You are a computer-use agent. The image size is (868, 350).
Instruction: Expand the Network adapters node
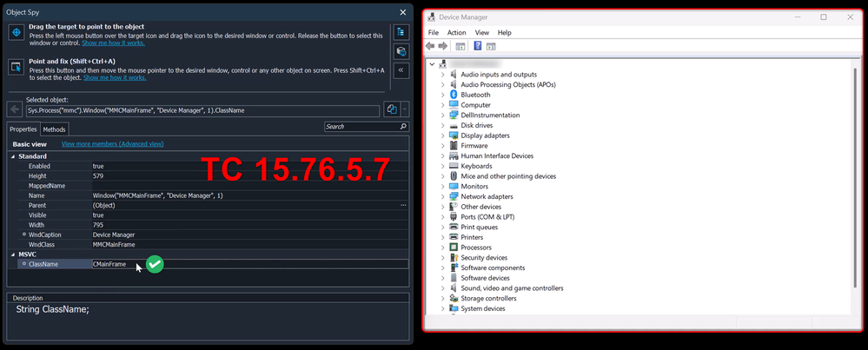tap(442, 196)
